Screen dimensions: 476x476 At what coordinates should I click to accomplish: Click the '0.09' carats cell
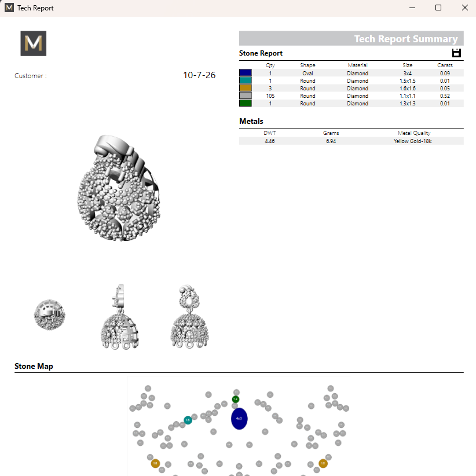(x=445, y=73)
